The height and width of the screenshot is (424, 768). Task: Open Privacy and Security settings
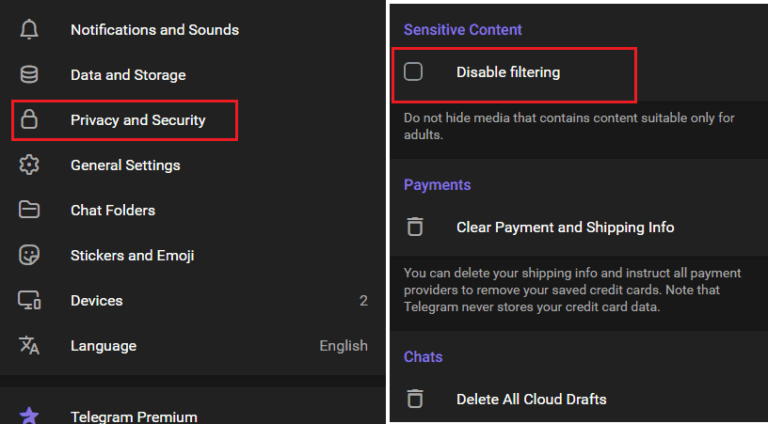pos(138,120)
